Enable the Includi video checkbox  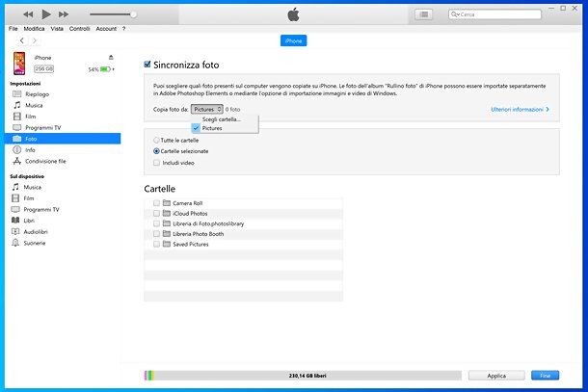[156, 163]
